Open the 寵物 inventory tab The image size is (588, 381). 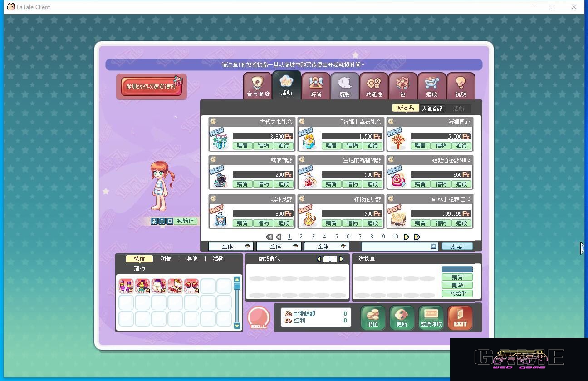(139, 268)
